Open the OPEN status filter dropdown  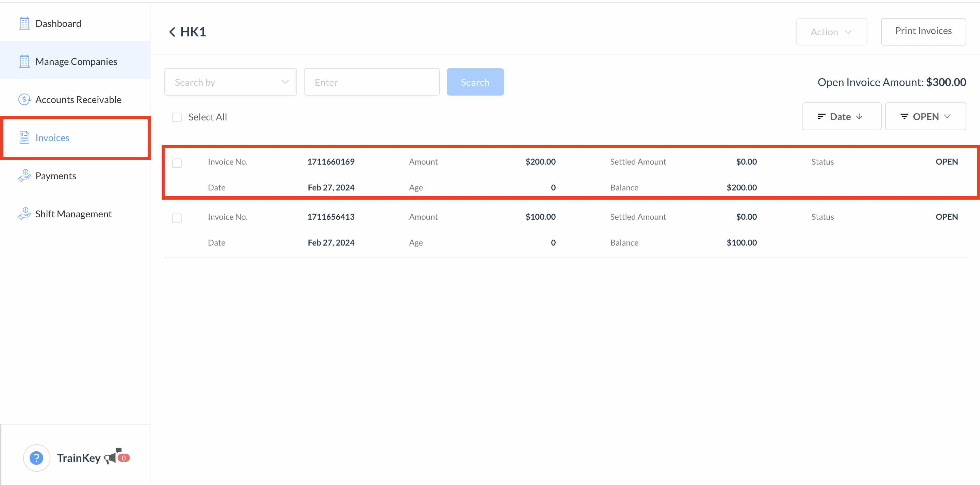point(925,116)
